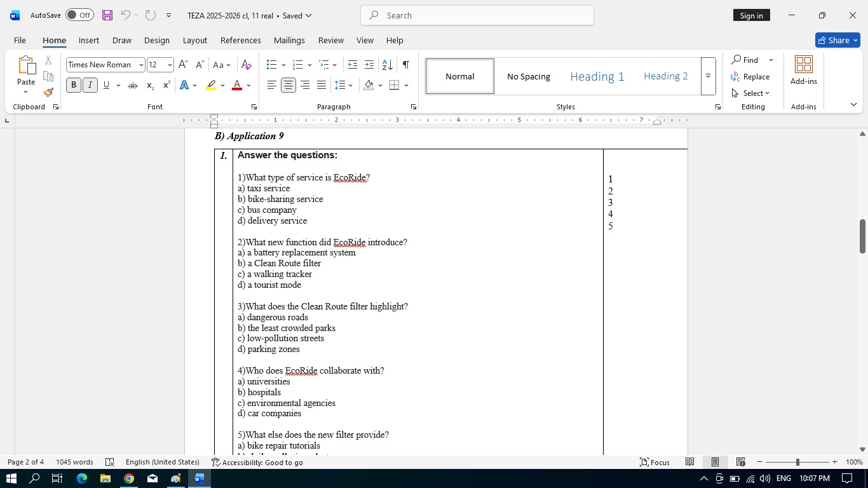Apply the Heading 1 style

[597, 76]
